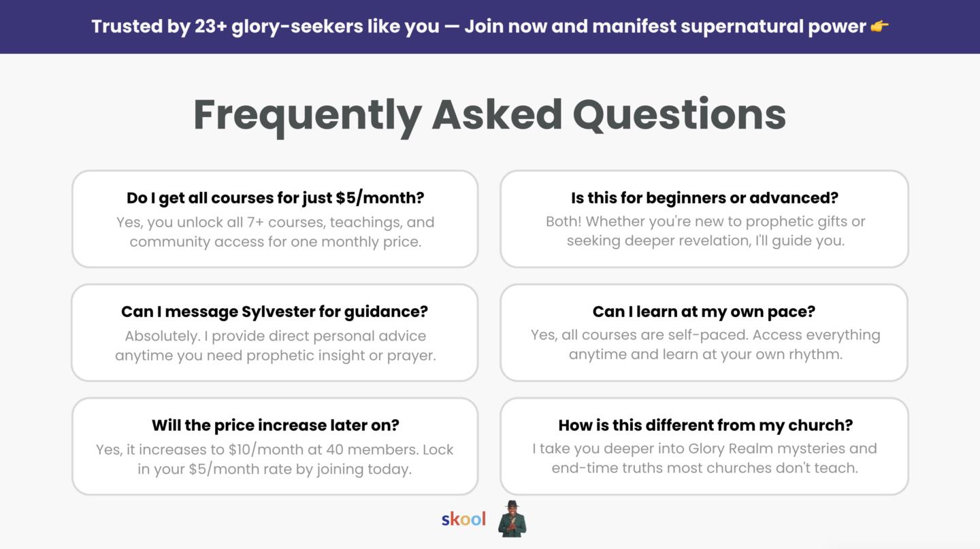The width and height of the screenshot is (980, 549).
Task: Click the word 'Both!' in beginners answer
Action: (x=564, y=222)
